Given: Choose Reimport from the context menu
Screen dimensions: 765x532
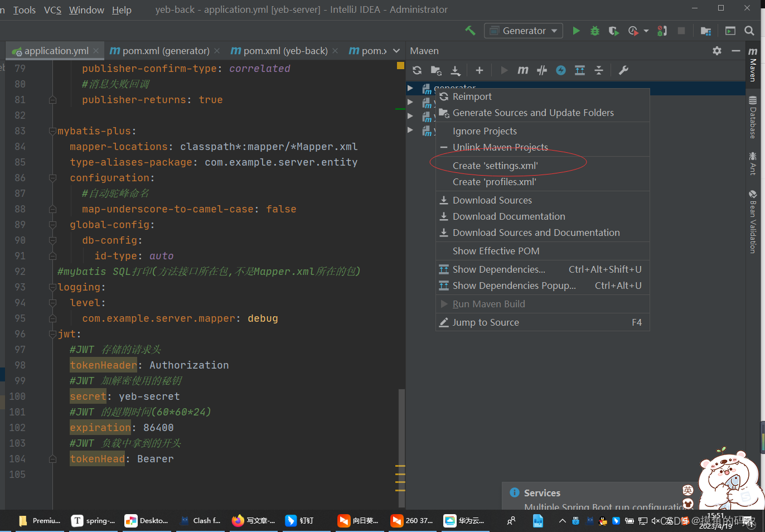Looking at the screenshot, I should point(543,96).
